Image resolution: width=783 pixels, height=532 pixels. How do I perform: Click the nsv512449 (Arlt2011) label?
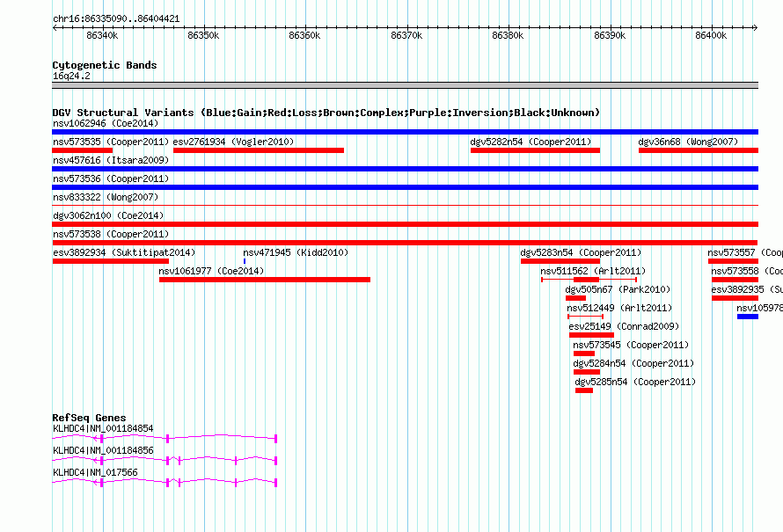(x=619, y=308)
